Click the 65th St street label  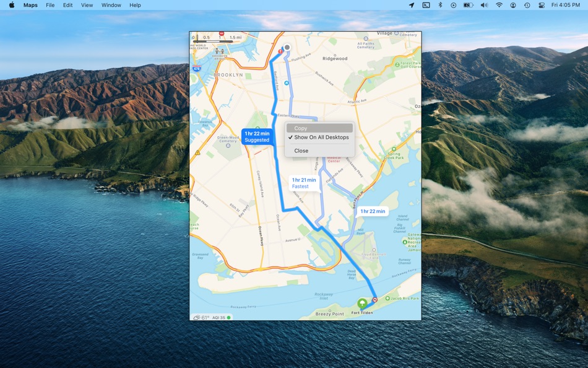(x=235, y=206)
